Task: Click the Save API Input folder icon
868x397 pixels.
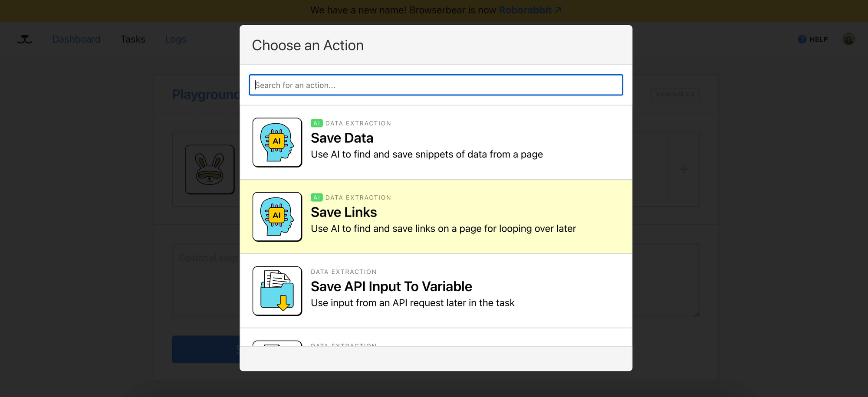Action: coord(277,291)
